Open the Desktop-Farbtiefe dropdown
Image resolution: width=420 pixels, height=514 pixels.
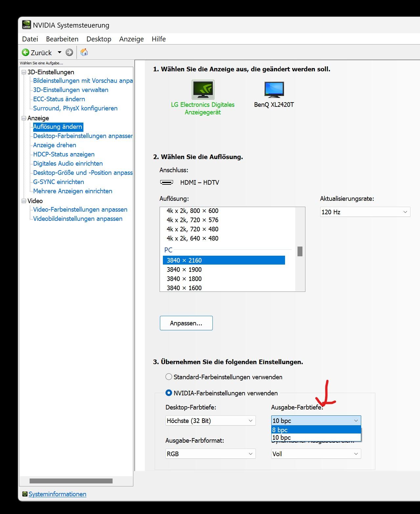pyautogui.click(x=210, y=421)
